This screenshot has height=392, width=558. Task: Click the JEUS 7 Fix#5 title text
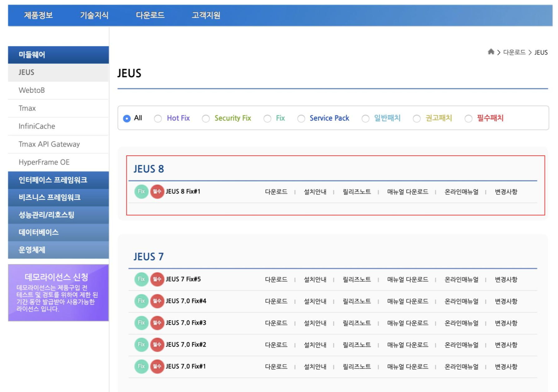(183, 279)
